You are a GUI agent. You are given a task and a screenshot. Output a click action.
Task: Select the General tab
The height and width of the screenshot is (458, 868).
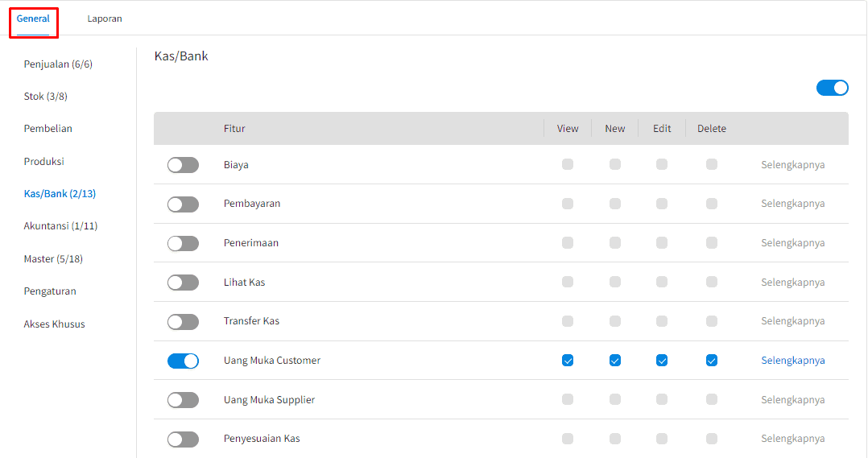[33, 19]
